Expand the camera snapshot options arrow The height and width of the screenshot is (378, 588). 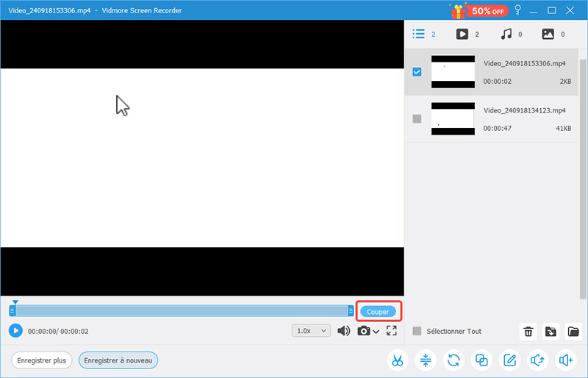pos(376,332)
